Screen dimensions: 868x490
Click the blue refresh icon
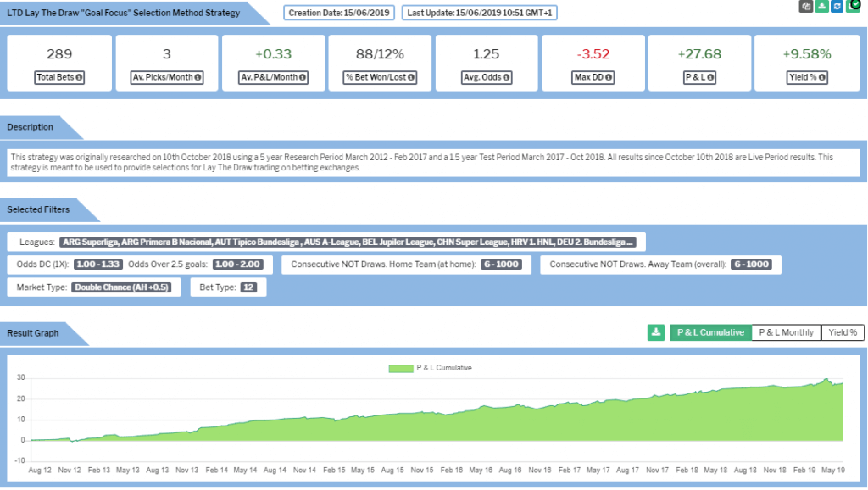[x=837, y=6]
